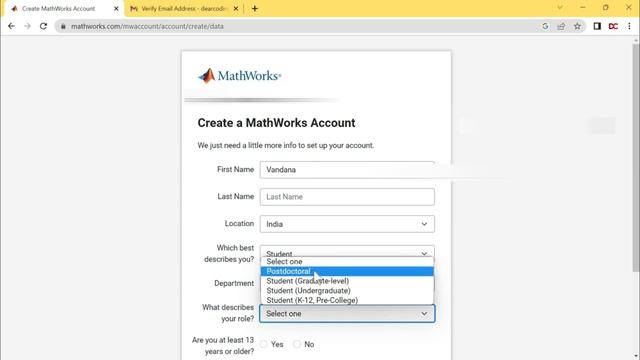Bookmark this page with the star icon
The width and height of the screenshot is (640, 360).
(x=577, y=26)
